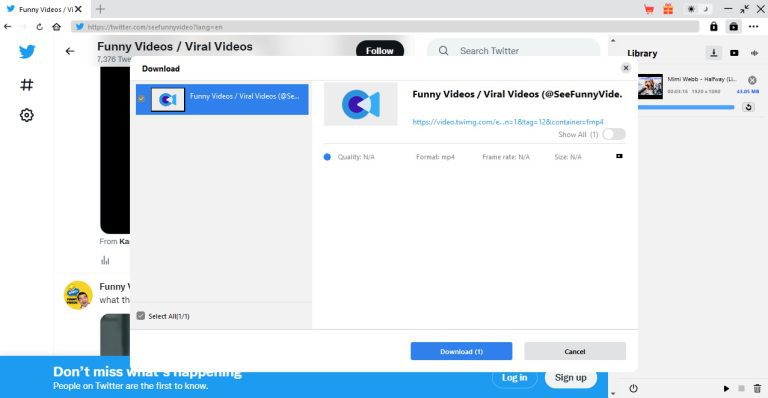Viewport: 768px width, 398px height.
Task: Reload the page with the refresh icon
Action: (40, 27)
